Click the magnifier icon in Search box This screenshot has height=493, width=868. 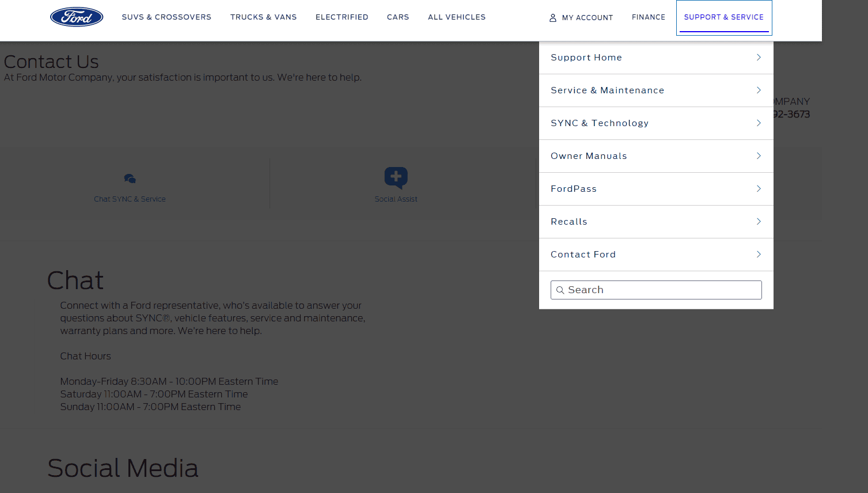560,290
